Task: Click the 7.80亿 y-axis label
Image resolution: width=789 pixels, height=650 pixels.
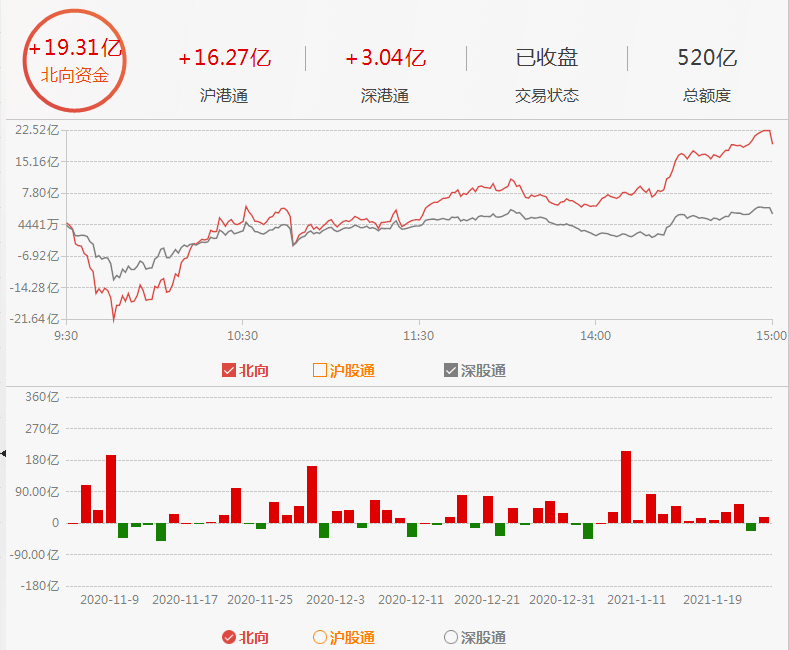Action: pyautogui.click(x=40, y=193)
